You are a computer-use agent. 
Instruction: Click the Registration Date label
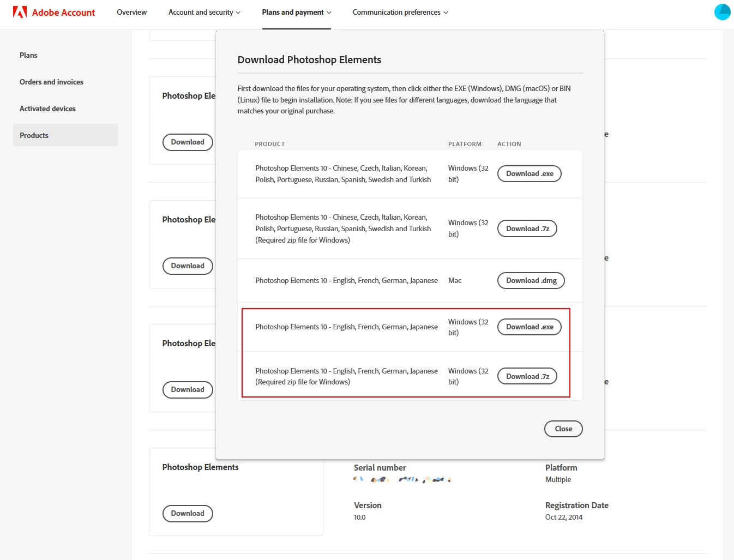577,505
